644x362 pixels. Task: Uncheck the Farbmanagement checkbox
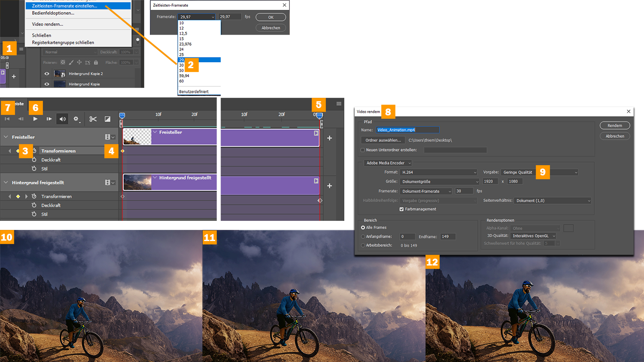[401, 209]
